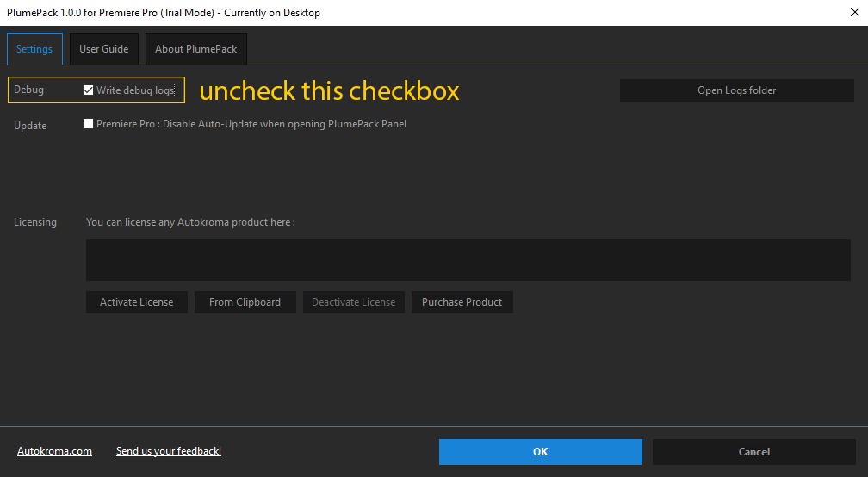Screen dimensions: 868x477
Task: Open the Send us your feedback link
Action: [169, 451]
